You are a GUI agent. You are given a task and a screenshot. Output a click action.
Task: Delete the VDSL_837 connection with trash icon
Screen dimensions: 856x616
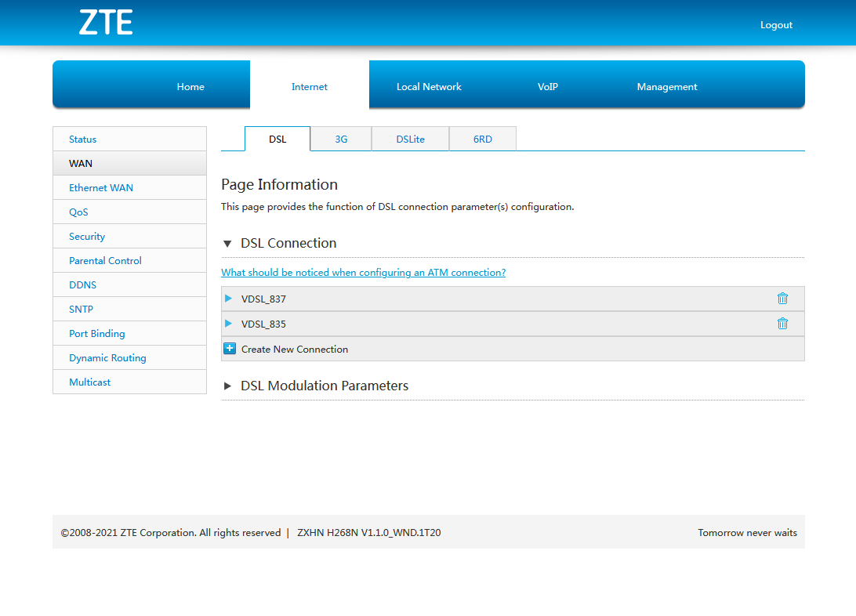(782, 299)
